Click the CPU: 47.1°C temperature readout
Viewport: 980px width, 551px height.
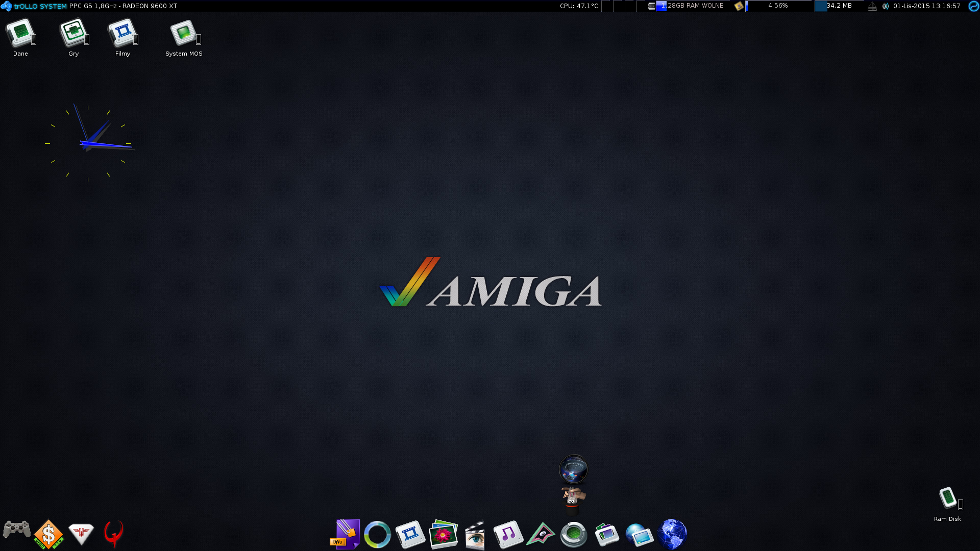(x=579, y=6)
